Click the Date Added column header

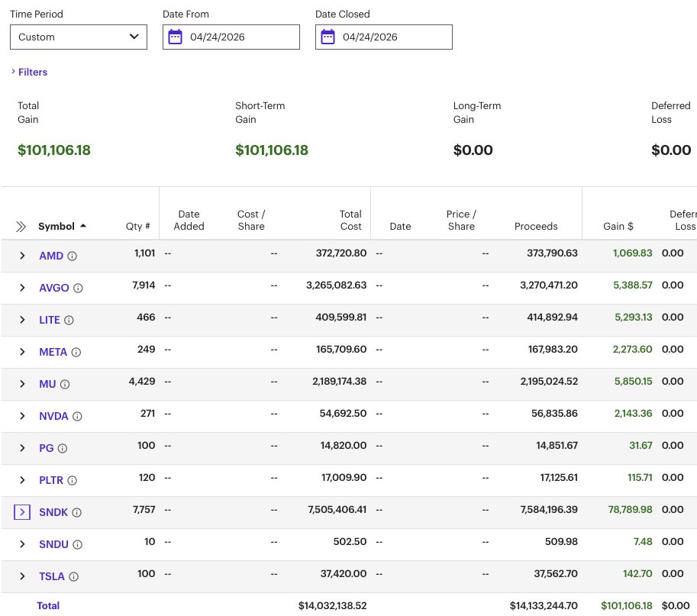(x=189, y=220)
